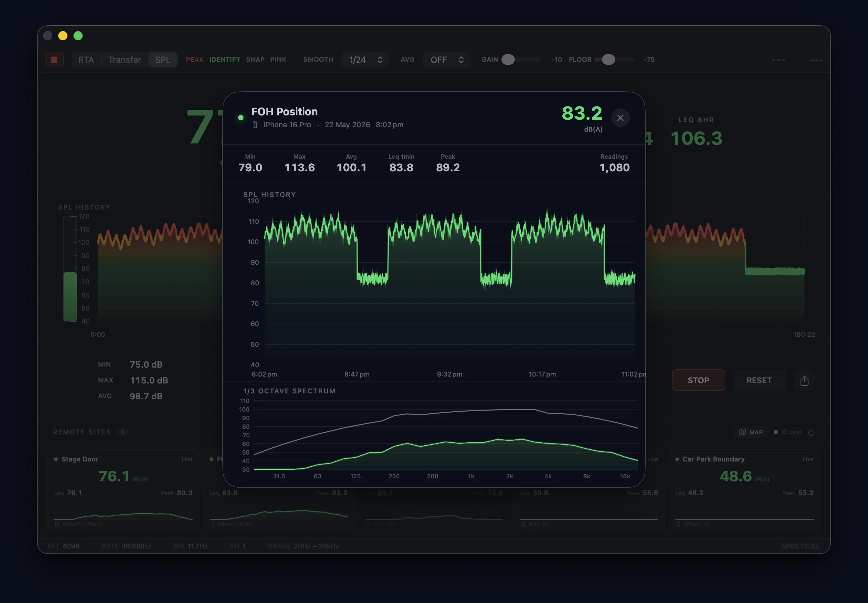Click the RATE 48000Hz status entry
Screen dimensions: 868x603
pos(126,546)
